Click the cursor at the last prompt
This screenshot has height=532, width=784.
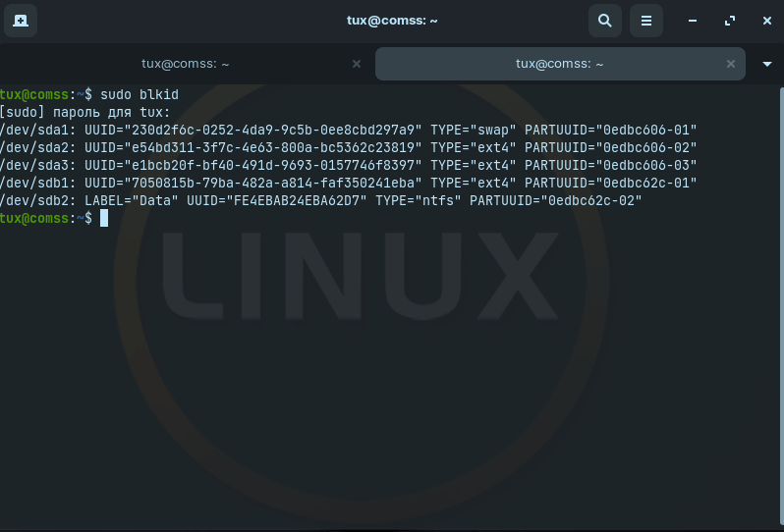tap(104, 218)
